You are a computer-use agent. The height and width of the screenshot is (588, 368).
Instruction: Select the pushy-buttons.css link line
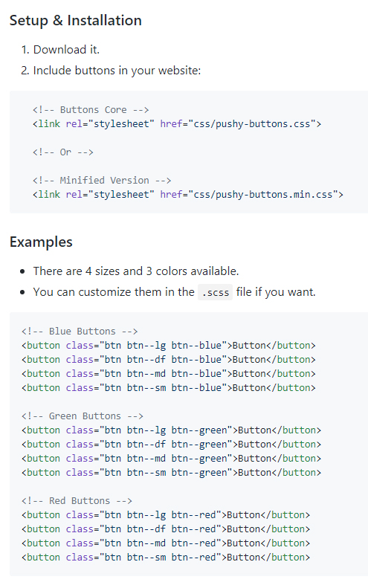tap(177, 124)
